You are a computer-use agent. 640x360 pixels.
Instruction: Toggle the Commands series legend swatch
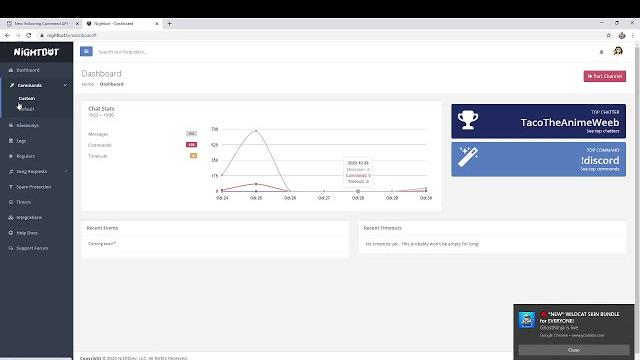point(191,144)
